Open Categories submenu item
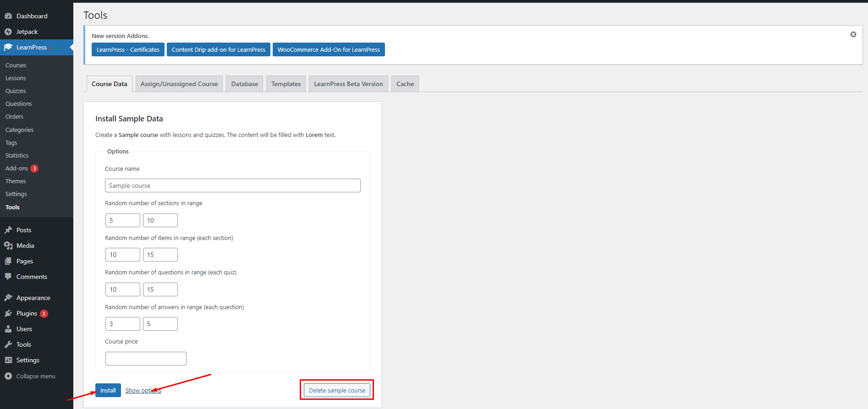Screen dimensions: 868x409 19,130
